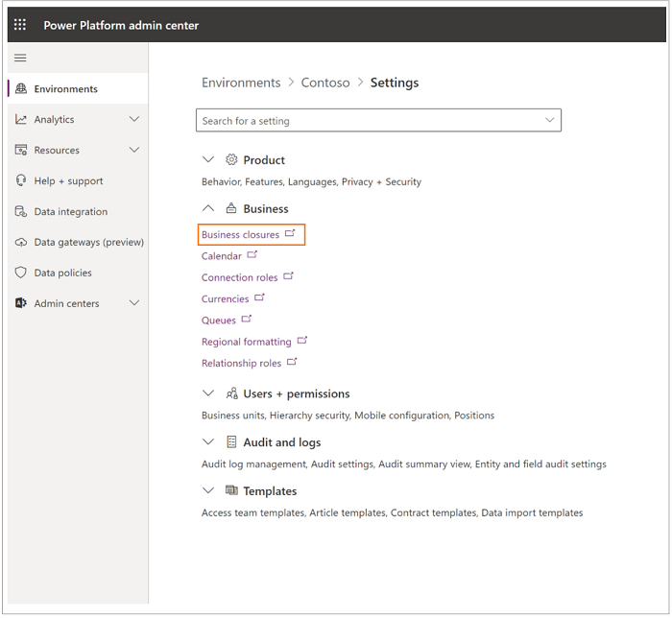Select Analytics in the sidebar
The width and height of the screenshot is (672, 618).
tap(78, 119)
